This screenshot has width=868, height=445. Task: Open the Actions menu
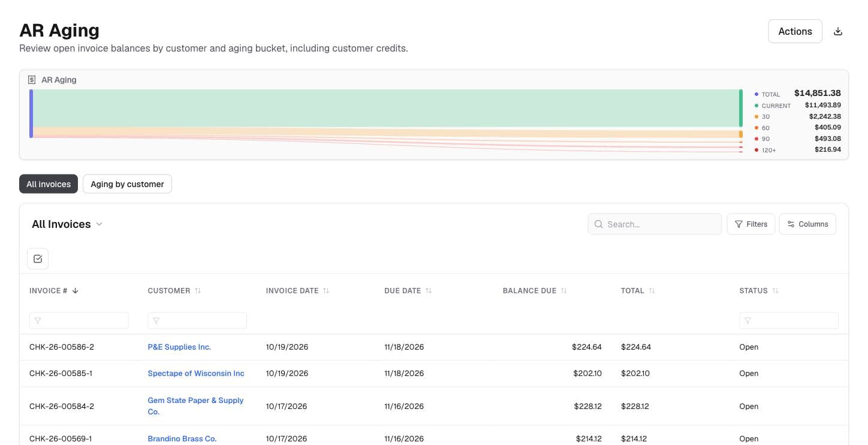pyautogui.click(x=795, y=31)
